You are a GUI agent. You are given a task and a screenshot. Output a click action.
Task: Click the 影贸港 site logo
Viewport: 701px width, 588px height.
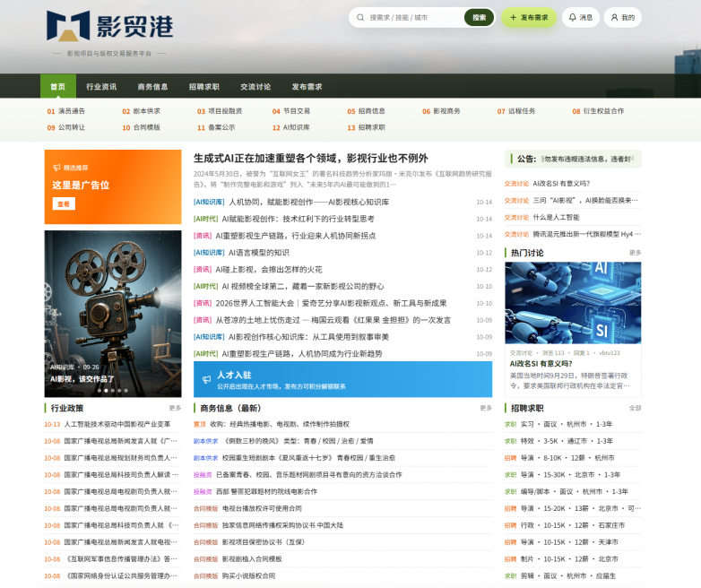(x=110, y=26)
